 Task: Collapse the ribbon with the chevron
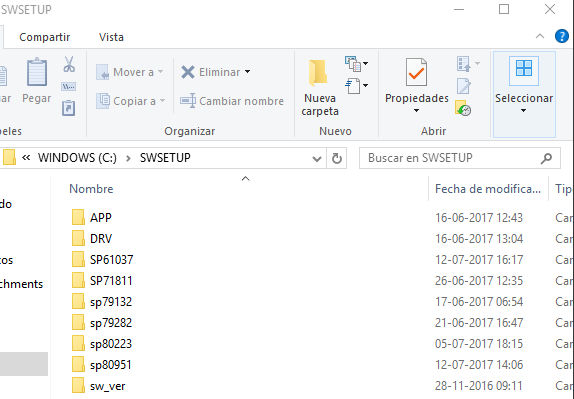[540, 36]
